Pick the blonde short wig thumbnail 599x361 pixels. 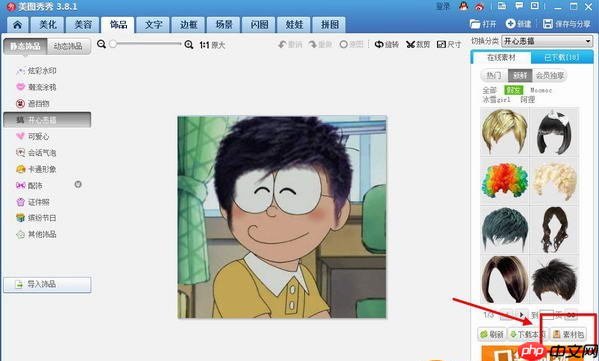[505, 132]
